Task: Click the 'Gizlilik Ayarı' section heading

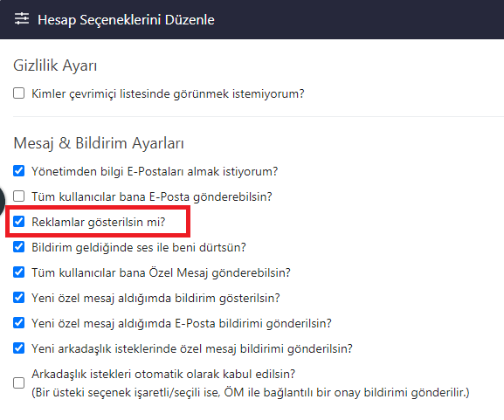Action: pos(55,65)
